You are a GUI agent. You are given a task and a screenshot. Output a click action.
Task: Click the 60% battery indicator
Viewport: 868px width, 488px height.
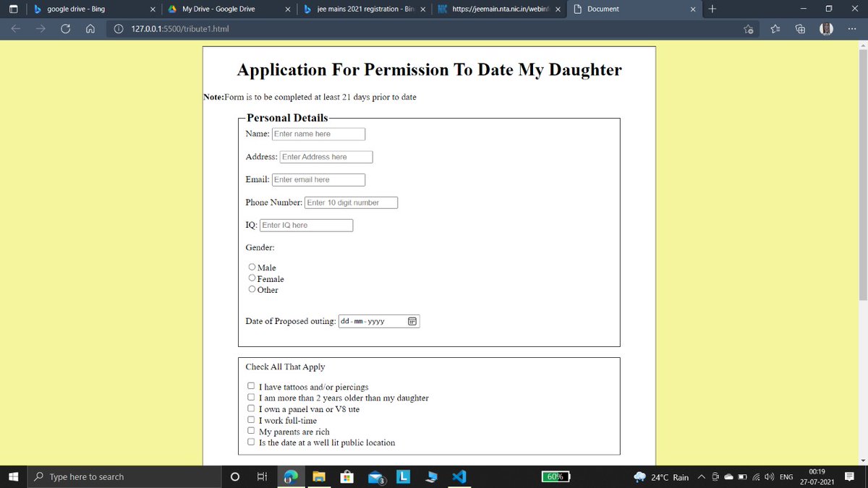coord(556,476)
